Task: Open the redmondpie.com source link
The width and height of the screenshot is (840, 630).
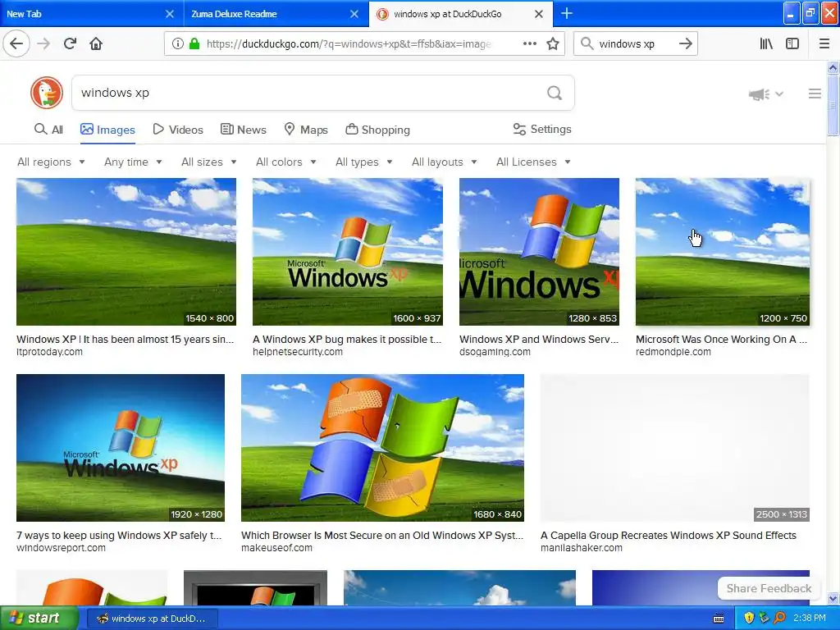Action: point(673,352)
